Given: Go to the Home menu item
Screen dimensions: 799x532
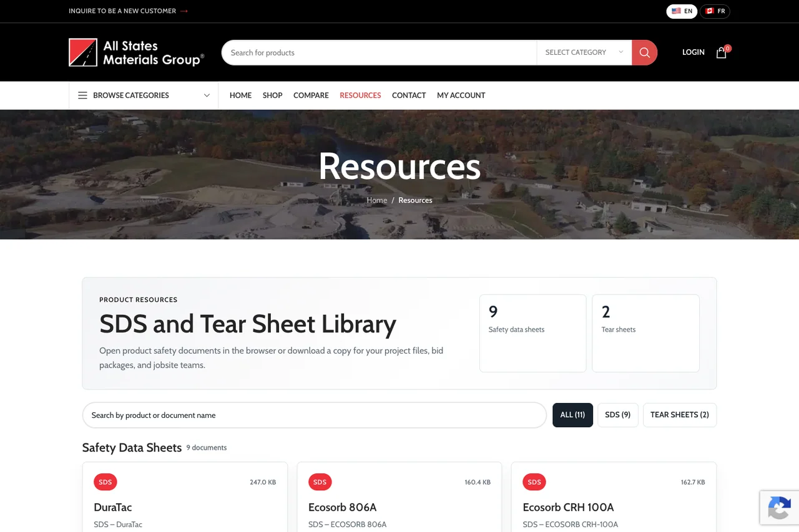Looking at the screenshot, I should pos(240,95).
